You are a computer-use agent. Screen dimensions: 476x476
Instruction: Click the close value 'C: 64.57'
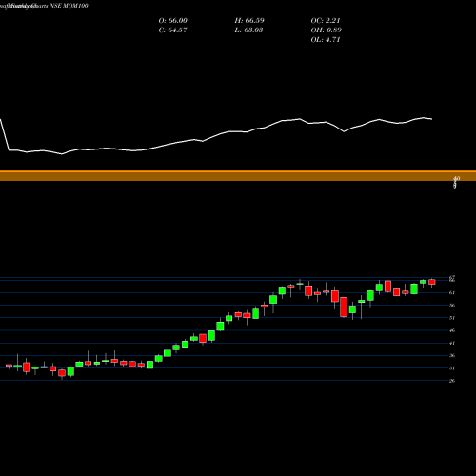(172, 30)
